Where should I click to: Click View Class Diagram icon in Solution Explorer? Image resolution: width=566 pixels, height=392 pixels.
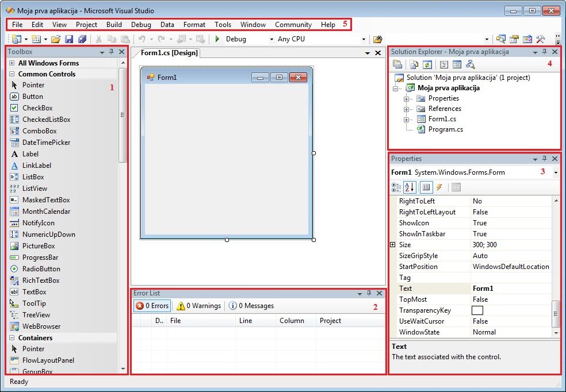[471, 64]
